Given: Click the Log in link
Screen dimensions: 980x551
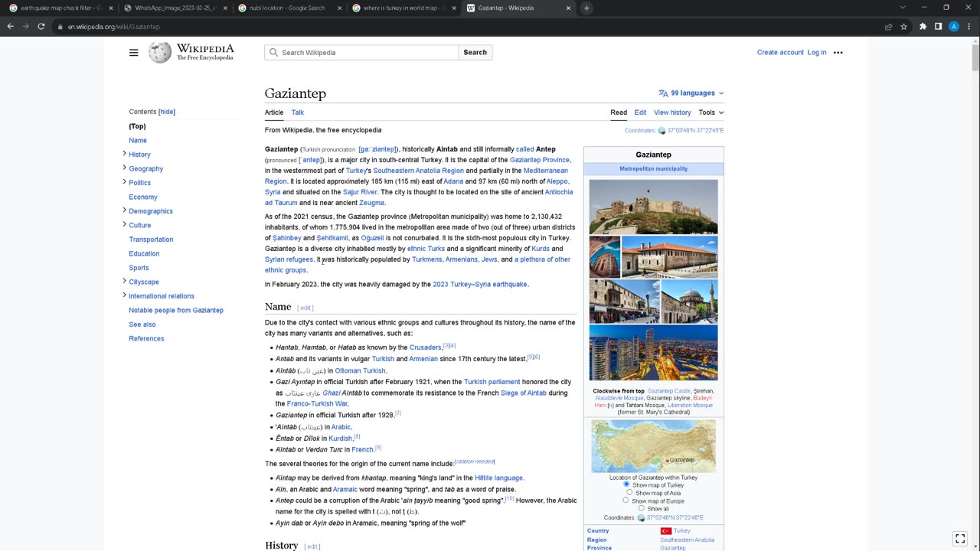Looking at the screenshot, I should click(817, 53).
